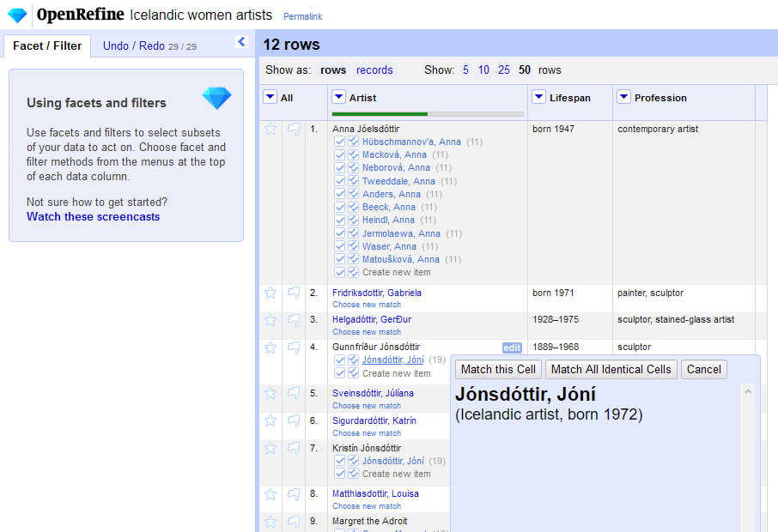Screen dimensions: 778x532
Task: Flag row 4 Gunnfríður Jónsdóttir
Action: coord(294,348)
